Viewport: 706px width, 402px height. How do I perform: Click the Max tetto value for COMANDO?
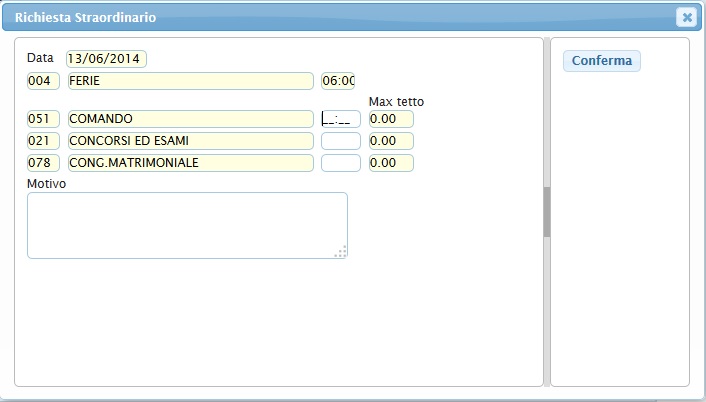(390, 119)
